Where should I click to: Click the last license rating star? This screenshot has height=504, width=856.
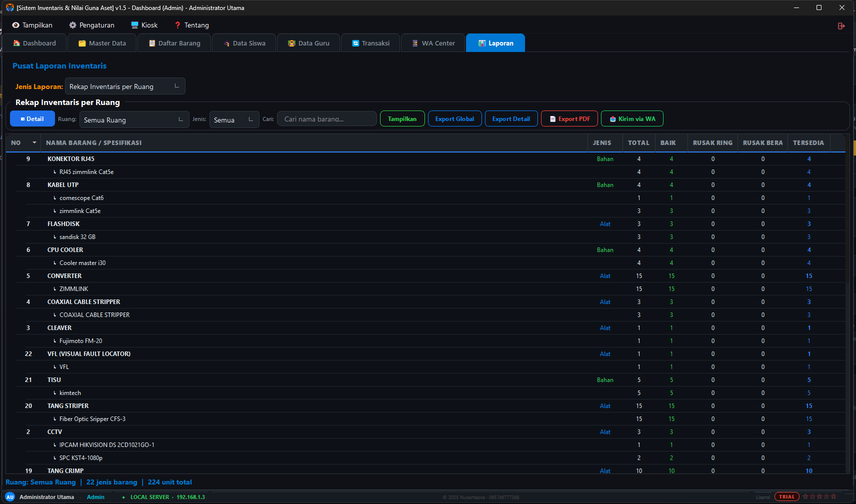[x=833, y=496]
